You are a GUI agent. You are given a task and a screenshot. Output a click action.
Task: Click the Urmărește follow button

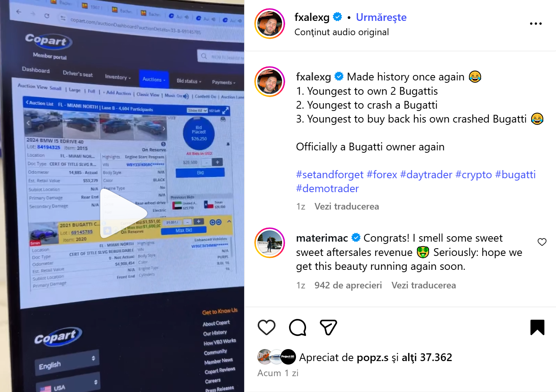381,17
